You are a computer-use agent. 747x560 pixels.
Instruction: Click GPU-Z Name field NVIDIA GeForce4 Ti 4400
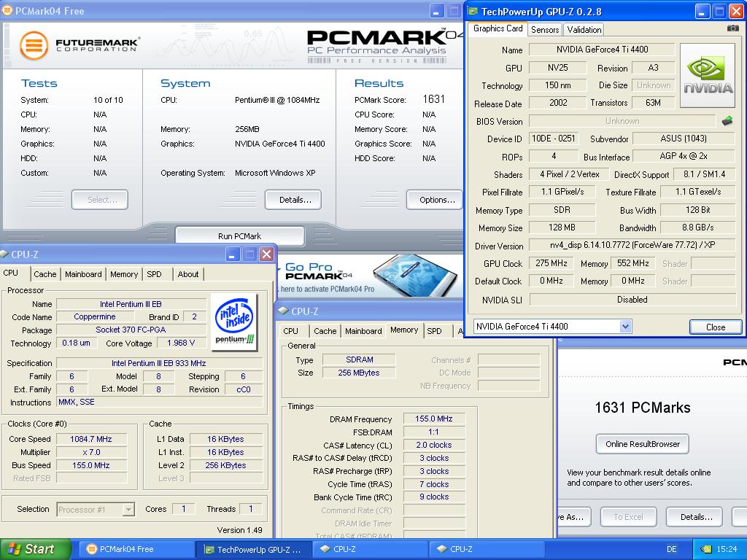click(x=602, y=49)
